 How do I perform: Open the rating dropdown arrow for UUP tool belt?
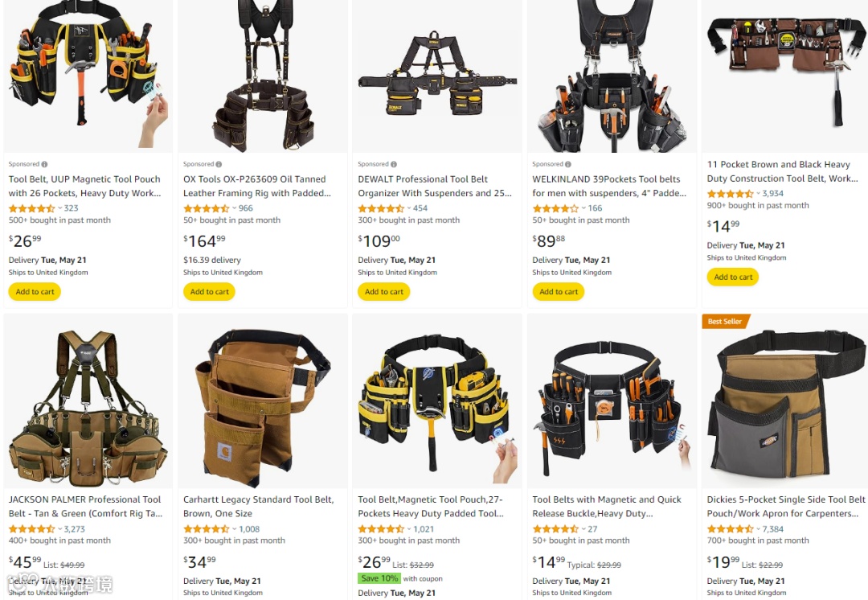tap(59, 208)
